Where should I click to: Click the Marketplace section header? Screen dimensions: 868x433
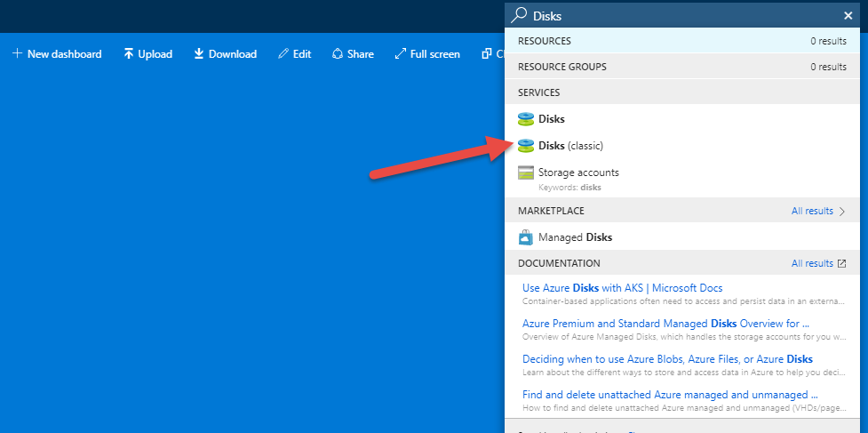pos(682,211)
